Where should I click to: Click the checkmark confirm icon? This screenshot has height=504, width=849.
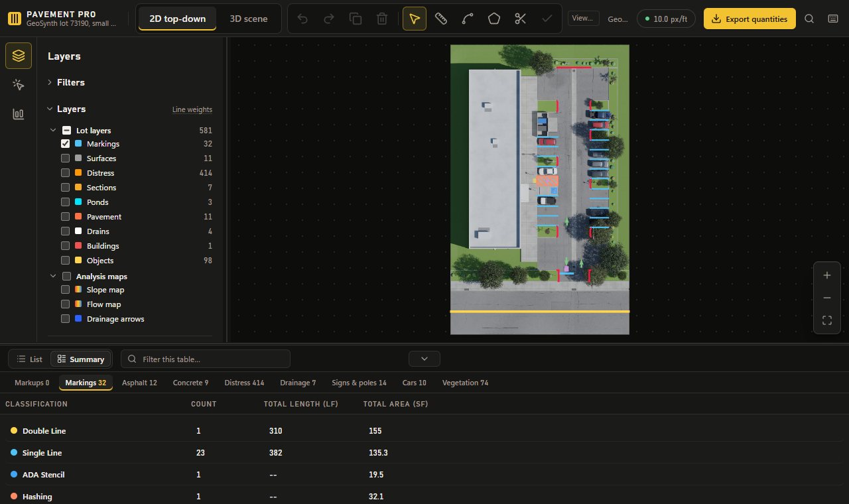547,19
